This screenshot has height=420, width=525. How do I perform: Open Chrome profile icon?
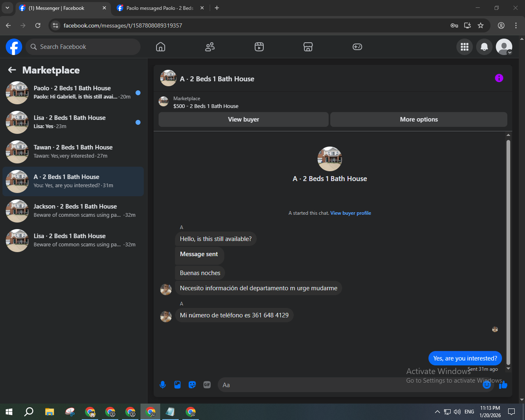501,25
